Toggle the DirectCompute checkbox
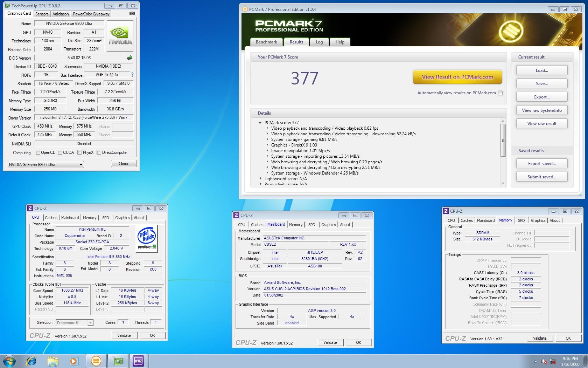588x368 pixels. coord(99,152)
